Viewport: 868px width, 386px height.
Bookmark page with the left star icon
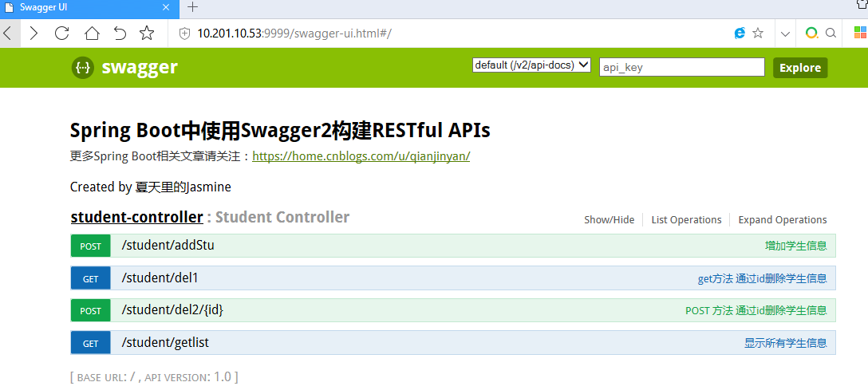tap(147, 33)
